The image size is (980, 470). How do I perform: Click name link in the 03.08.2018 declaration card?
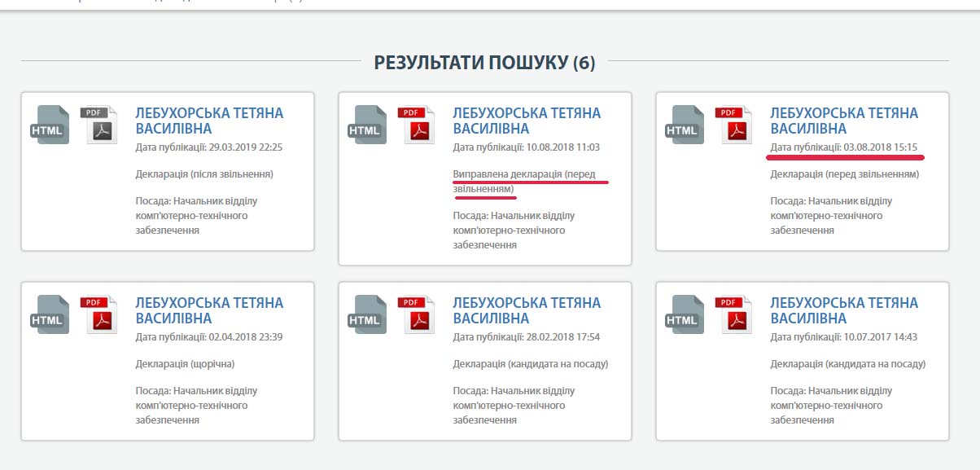[844, 121]
